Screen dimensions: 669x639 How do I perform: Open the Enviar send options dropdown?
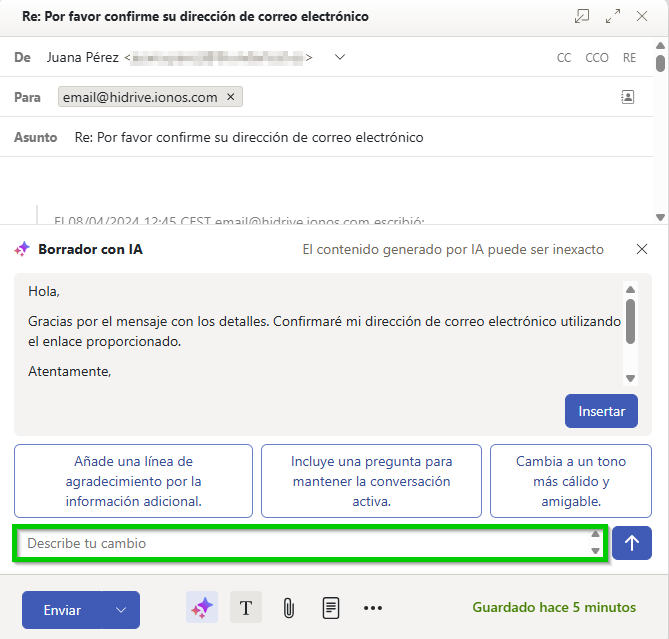click(x=121, y=610)
